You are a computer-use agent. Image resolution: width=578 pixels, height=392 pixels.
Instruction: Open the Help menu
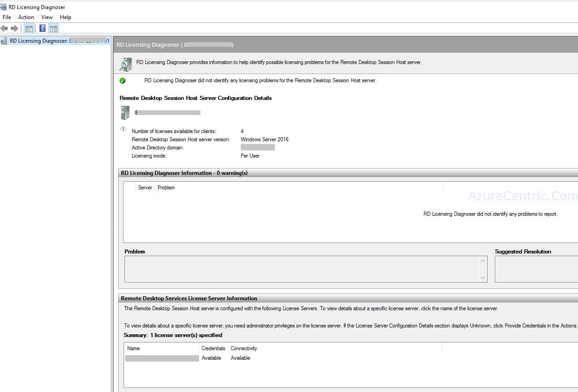point(65,17)
